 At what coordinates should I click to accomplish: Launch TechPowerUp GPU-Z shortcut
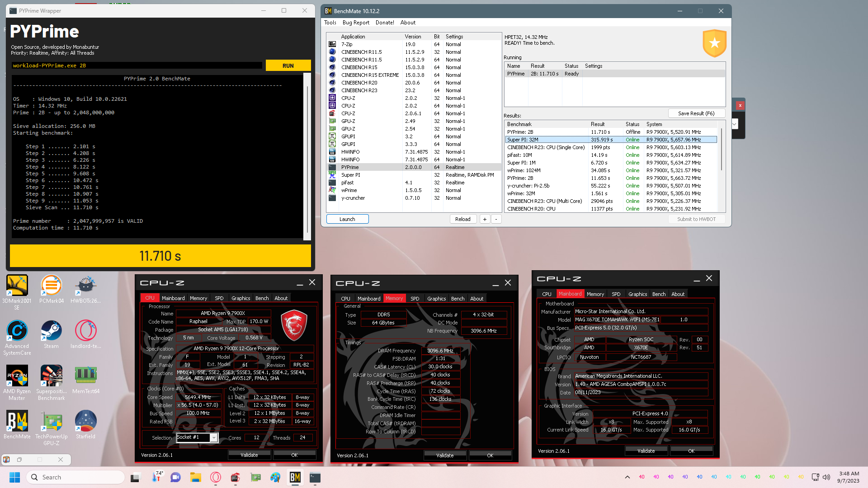pyautogui.click(x=51, y=428)
